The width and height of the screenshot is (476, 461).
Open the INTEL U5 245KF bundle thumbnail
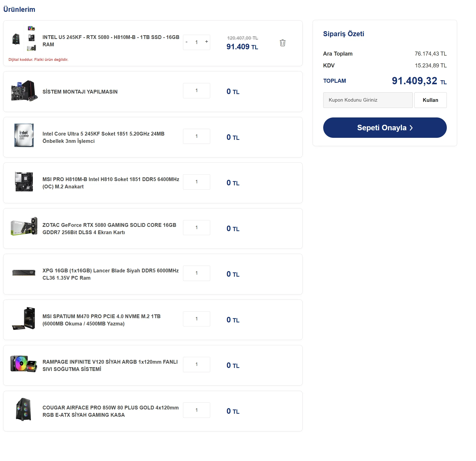click(24, 39)
